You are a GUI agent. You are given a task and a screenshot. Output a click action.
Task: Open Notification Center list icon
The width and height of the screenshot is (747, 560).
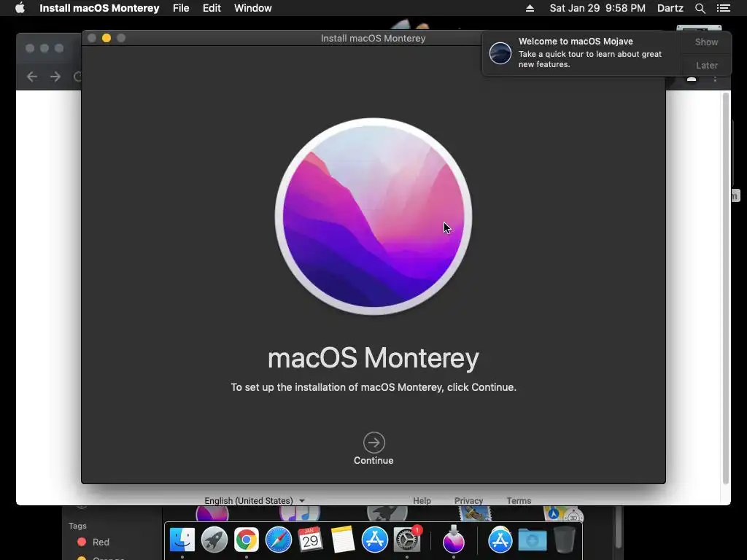click(723, 8)
